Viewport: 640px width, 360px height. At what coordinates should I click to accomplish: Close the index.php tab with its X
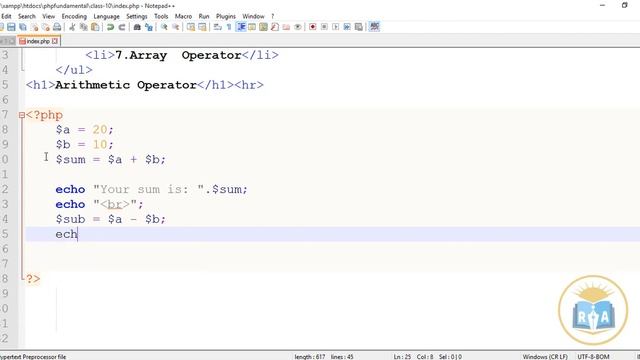[x=55, y=41]
